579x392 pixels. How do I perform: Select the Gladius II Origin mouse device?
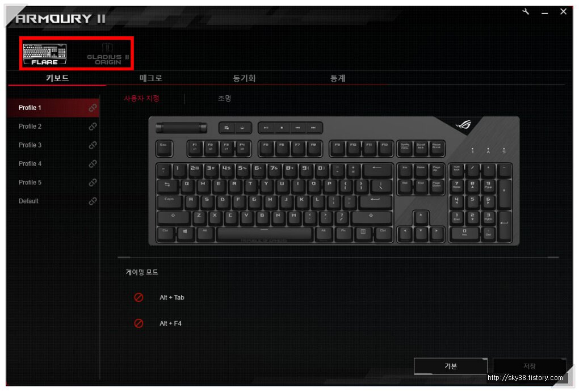point(108,54)
